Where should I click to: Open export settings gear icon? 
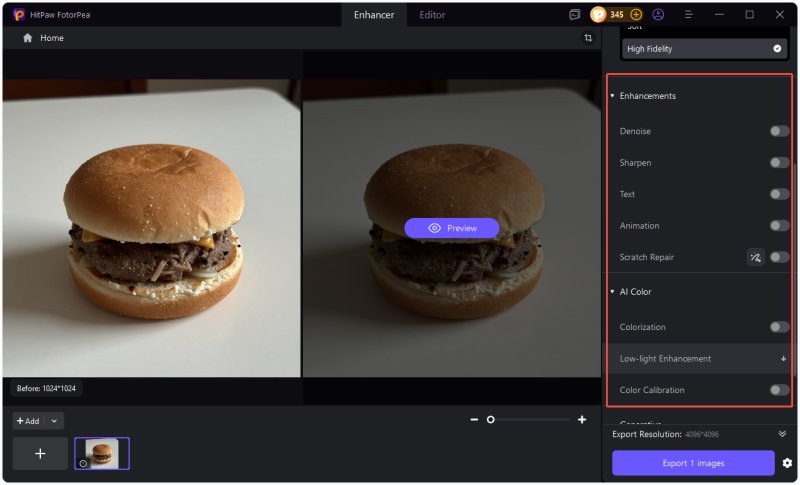click(787, 463)
